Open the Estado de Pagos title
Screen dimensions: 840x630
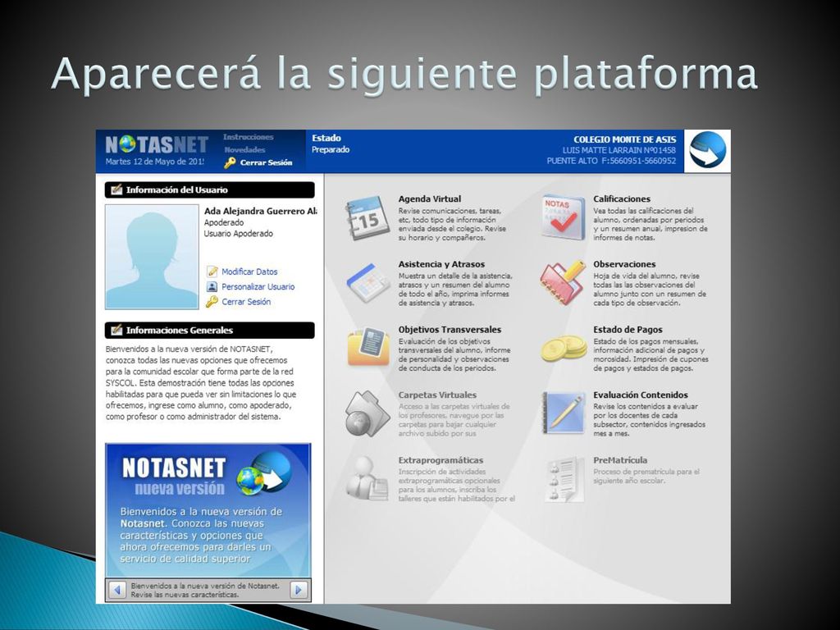(628, 330)
